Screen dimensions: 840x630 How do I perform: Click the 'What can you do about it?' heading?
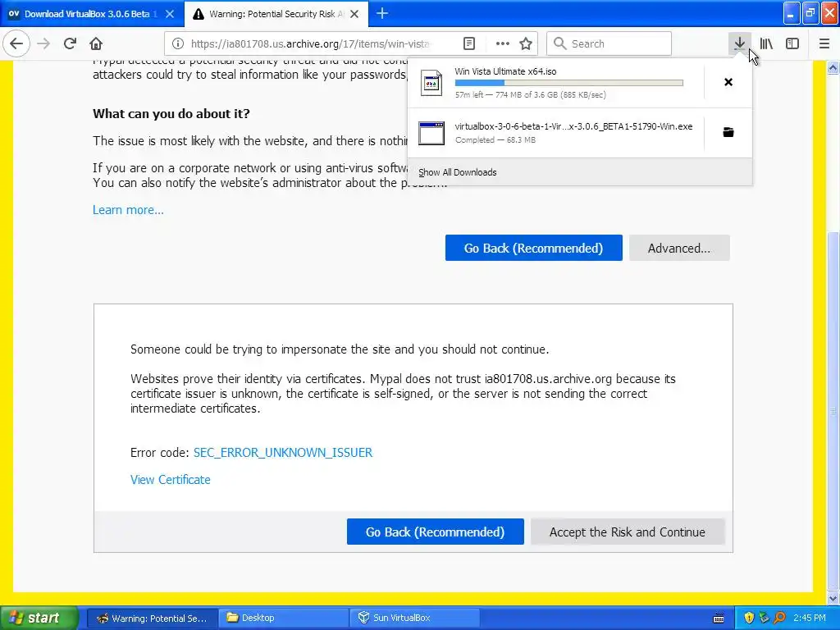[171, 113]
